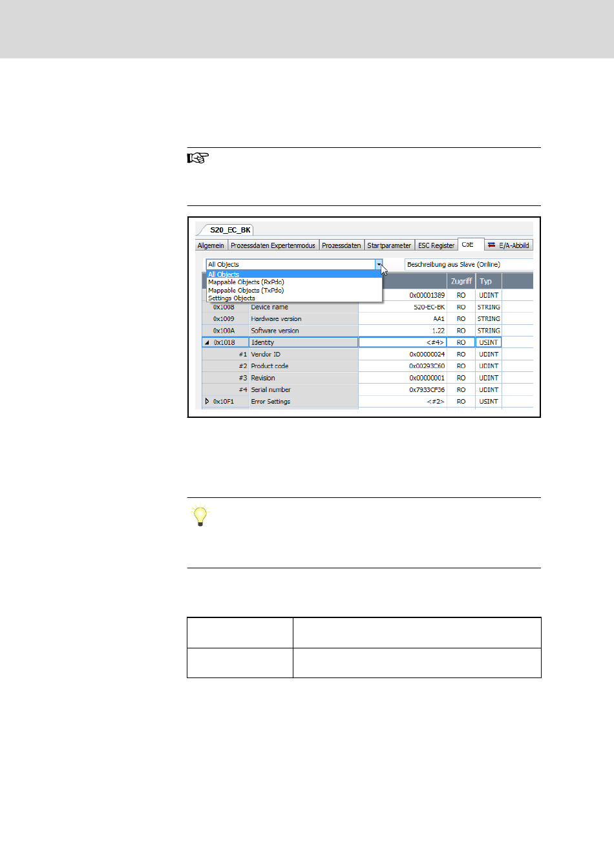
Task: Select Mappable Objects (RxPdo) from list
Action: [x=246, y=282]
